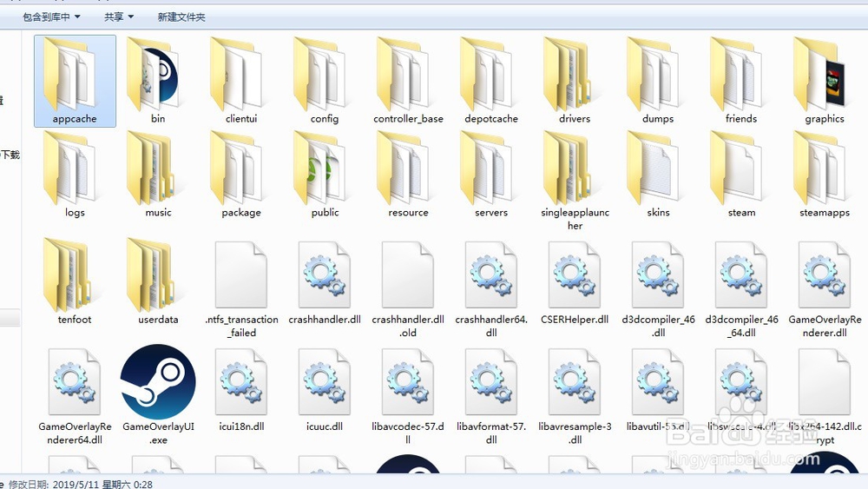Select the music folder

point(158,175)
